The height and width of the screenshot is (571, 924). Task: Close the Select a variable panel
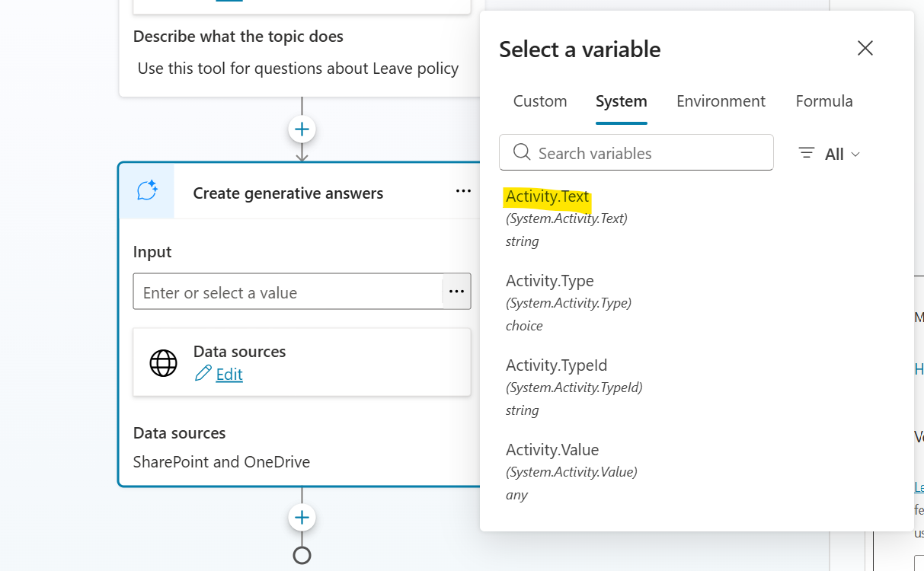(x=865, y=48)
